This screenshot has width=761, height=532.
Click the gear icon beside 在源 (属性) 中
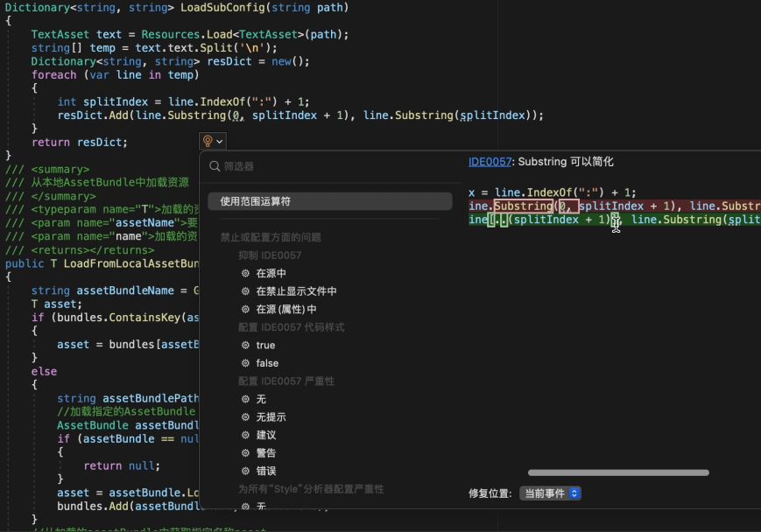pyautogui.click(x=245, y=310)
